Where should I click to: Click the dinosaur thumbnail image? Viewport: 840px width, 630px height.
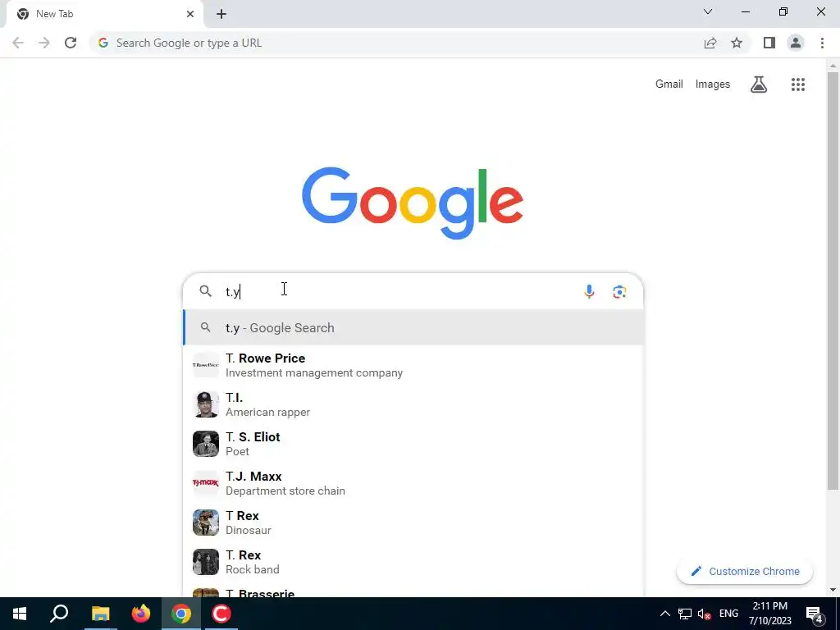[x=206, y=523]
